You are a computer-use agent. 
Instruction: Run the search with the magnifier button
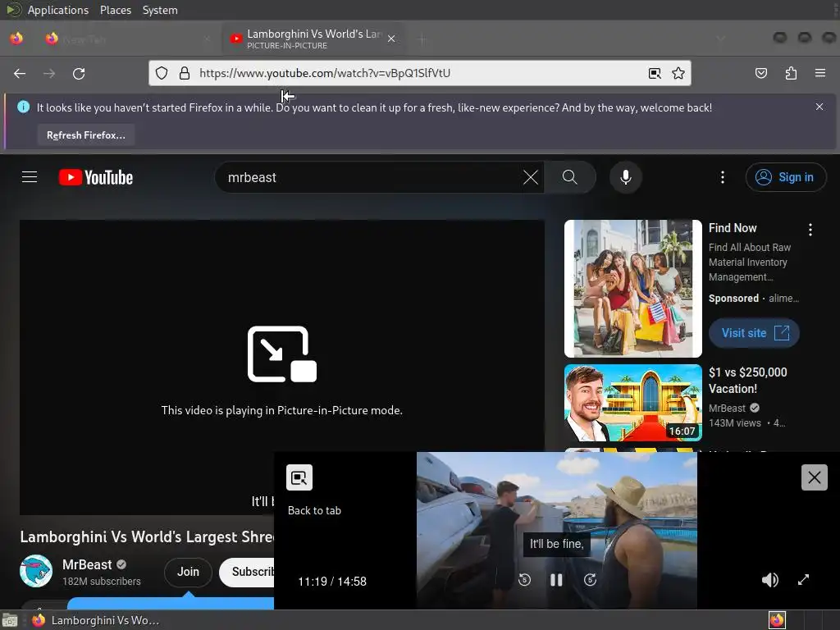(x=570, y=177)
